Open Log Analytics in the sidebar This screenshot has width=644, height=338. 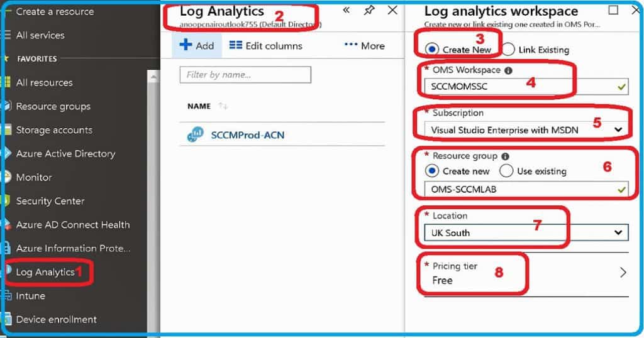[x=45, y=272]
